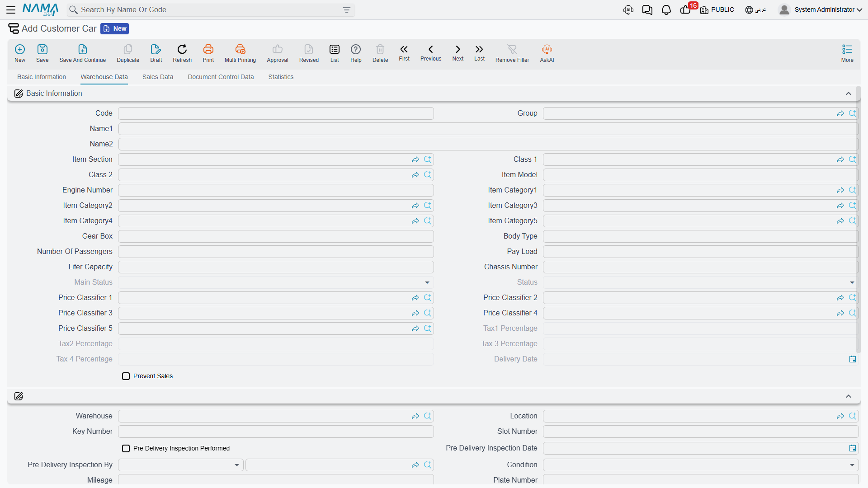Screen dimensions: 868x488
Task: Open the More toolbar options
Action: click(847, 53)
